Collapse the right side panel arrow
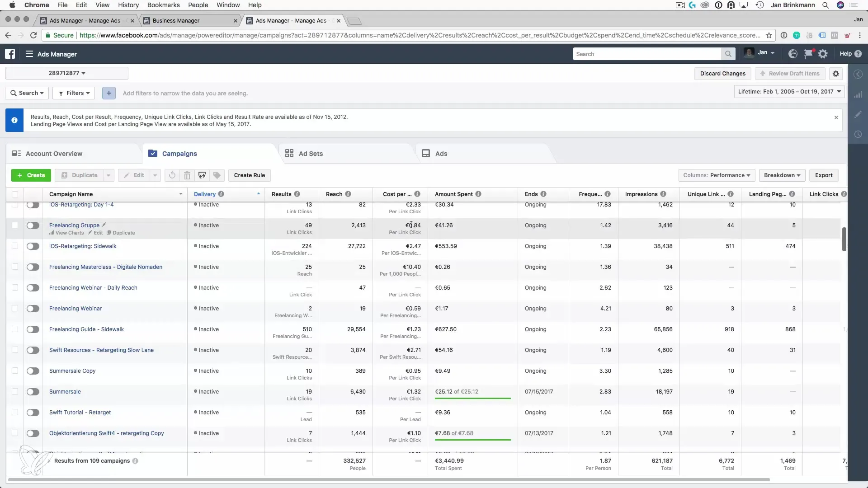868x488 pixels. tap(858, 74)
